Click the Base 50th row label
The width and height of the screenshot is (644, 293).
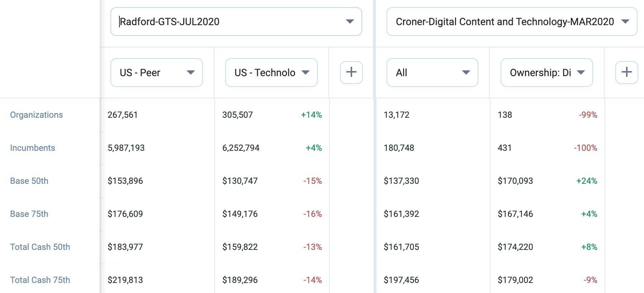click(x=29, y=181)
